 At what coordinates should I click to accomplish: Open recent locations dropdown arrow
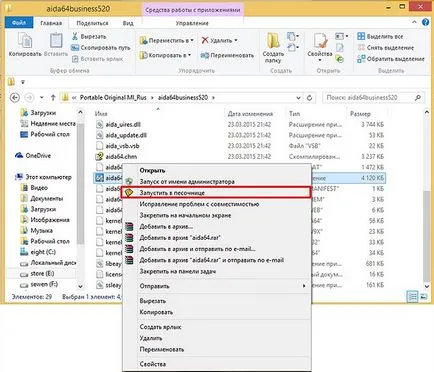[x=42, y=98]
